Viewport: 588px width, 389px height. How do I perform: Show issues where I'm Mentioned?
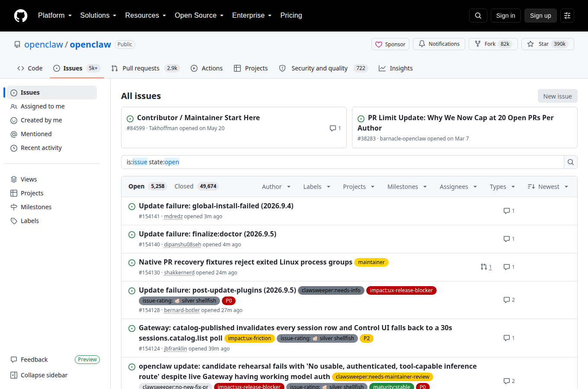click(36, 134)
